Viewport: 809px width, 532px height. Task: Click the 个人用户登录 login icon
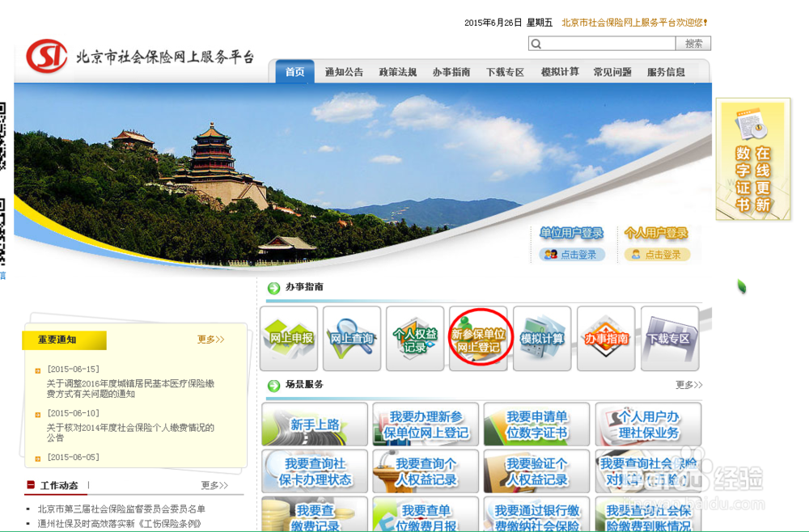point(637,254)
